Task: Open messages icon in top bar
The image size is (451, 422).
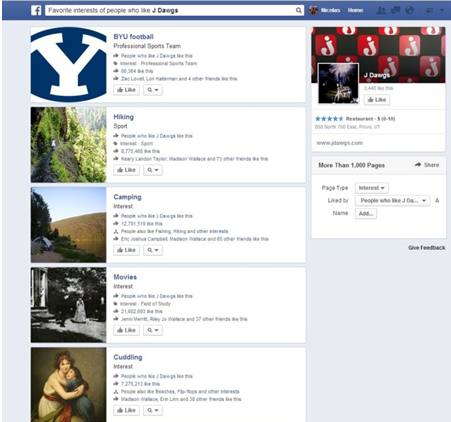Action: click(x=395, y=10)
